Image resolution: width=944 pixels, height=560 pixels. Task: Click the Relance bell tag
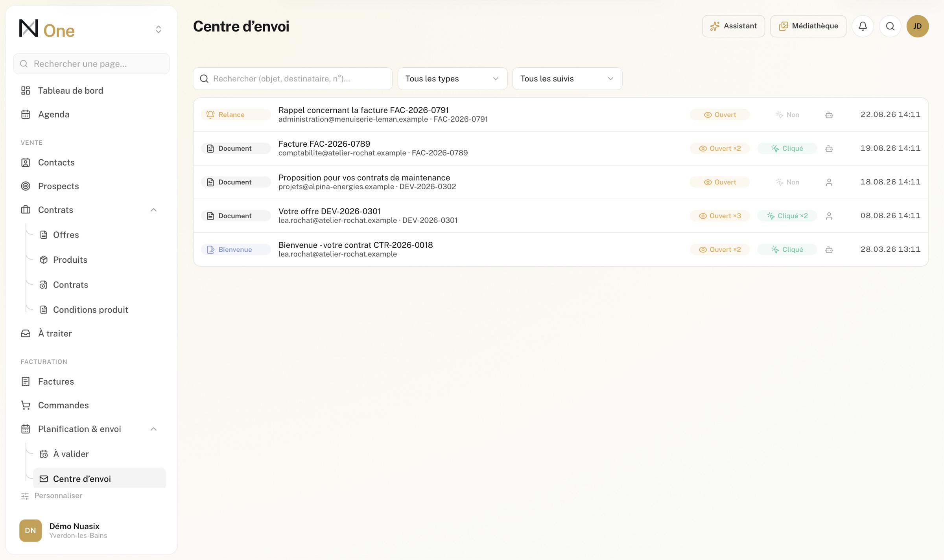coord(236,114)
